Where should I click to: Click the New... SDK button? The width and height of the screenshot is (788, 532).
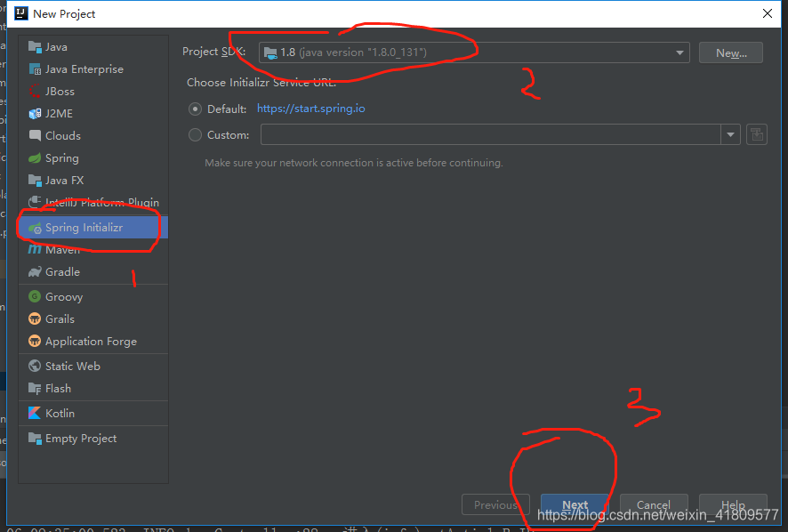(731, 52)
